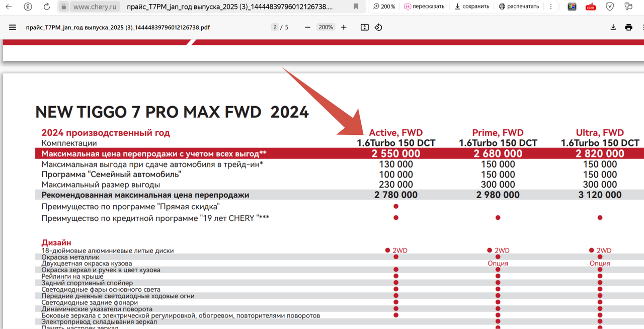
Task: Click Опция under the Prime column
Action: point(498,263)
